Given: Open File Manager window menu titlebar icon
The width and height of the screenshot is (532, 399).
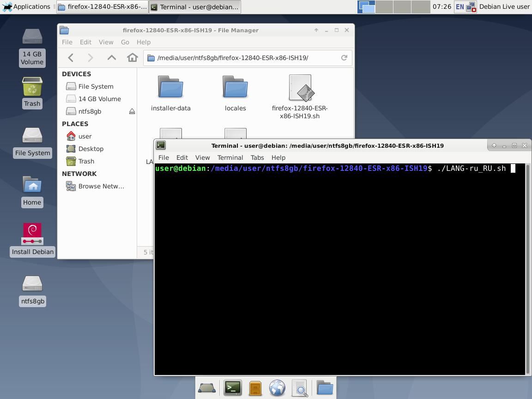Looking at the screenshot, I should tap(65, 30).
